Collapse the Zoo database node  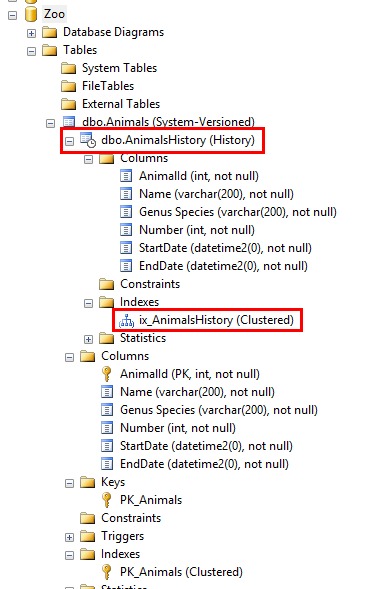point(13,15)
